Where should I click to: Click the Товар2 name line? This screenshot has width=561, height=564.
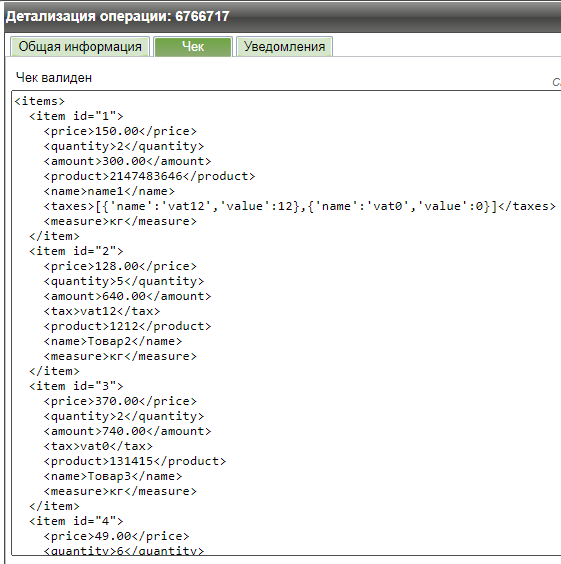(113, 341)
